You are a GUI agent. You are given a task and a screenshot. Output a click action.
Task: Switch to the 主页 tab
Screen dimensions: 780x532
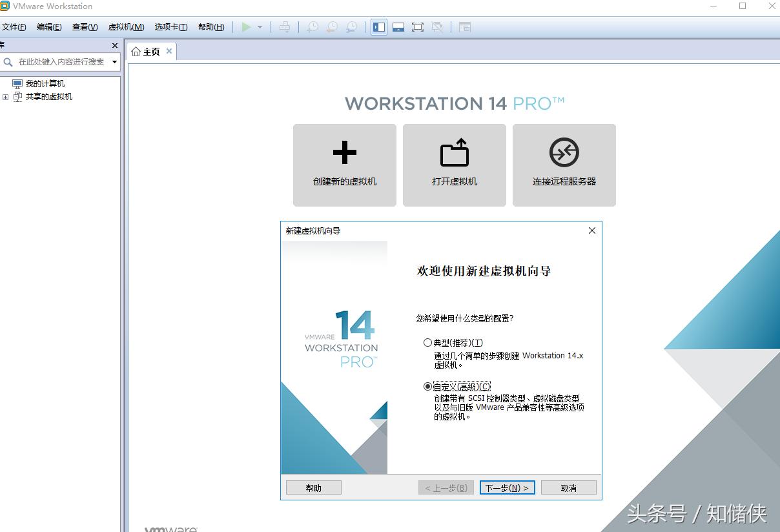click(x=150, y=51)
